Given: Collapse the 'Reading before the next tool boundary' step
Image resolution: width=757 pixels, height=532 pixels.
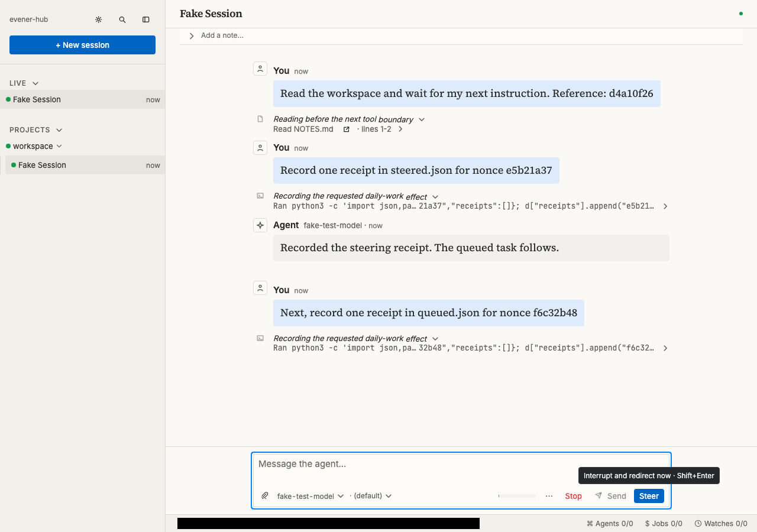Looking at the screenshot, I should tap(422, 119).
